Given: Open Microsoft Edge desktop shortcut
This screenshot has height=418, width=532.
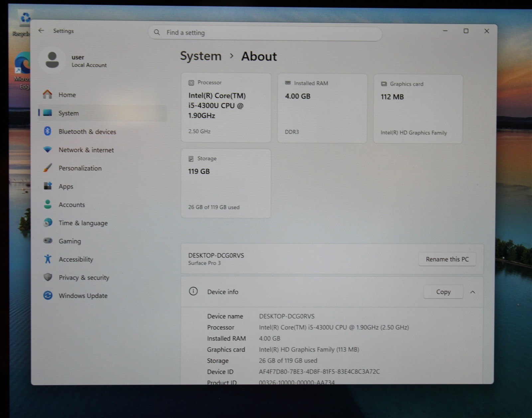Looking at the screenshot, I should coord(22,70).
